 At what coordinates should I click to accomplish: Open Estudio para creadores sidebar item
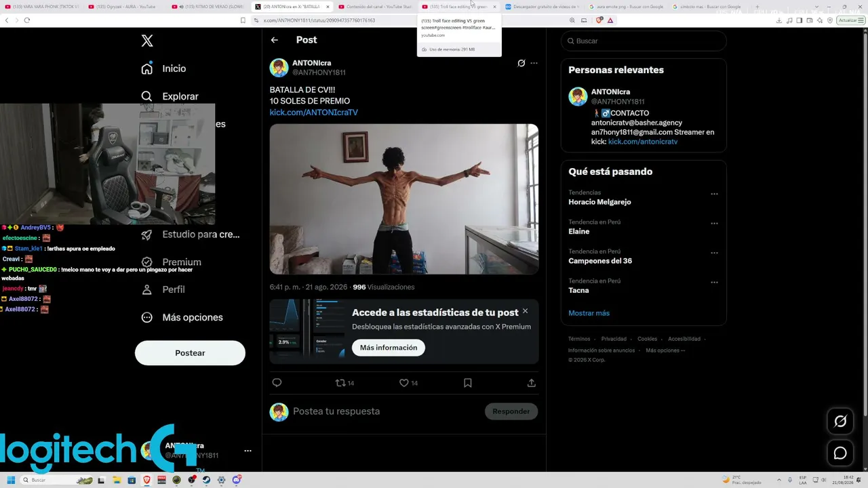[x=191, y=235]
